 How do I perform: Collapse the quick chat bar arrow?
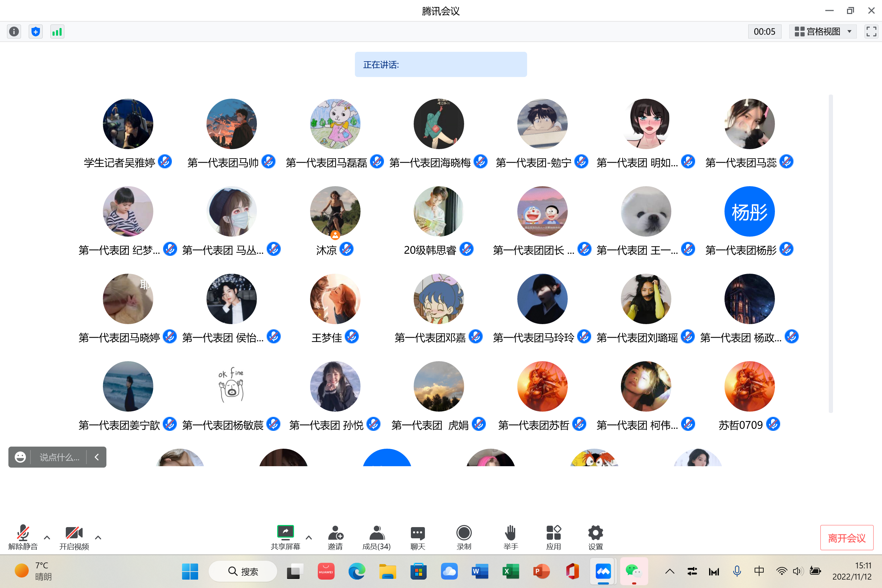pyautogui.click(x=97, y=457)
